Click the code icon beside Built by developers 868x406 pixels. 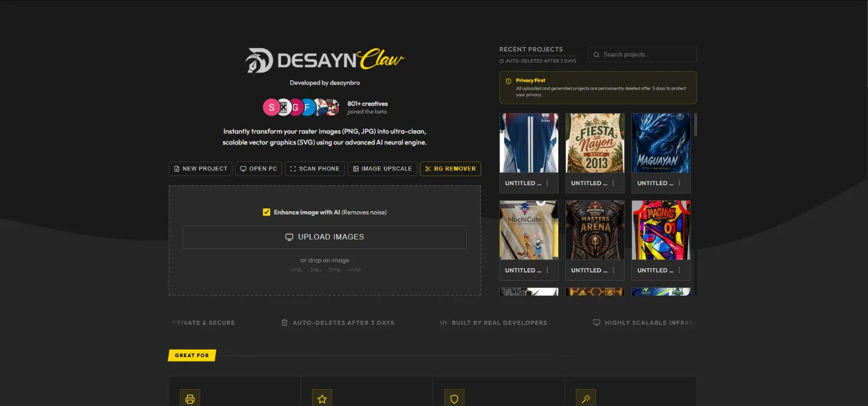(x=443, y=322)
